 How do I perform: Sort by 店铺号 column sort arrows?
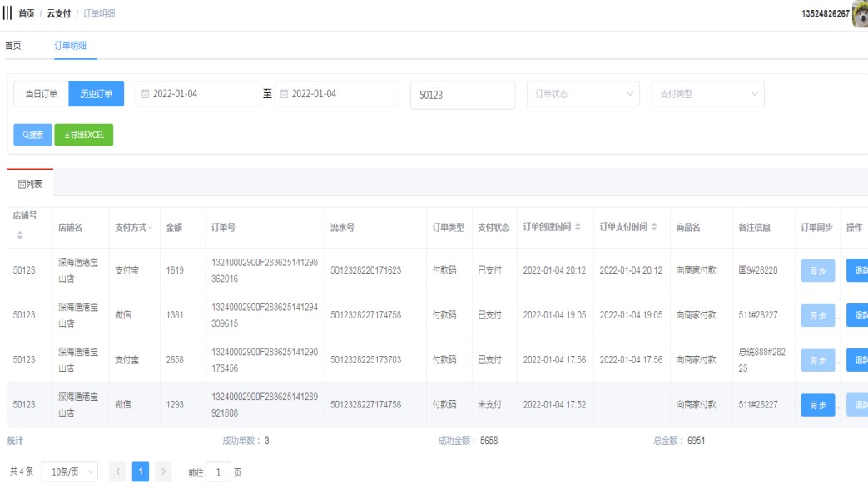click(x=19, y=237)
